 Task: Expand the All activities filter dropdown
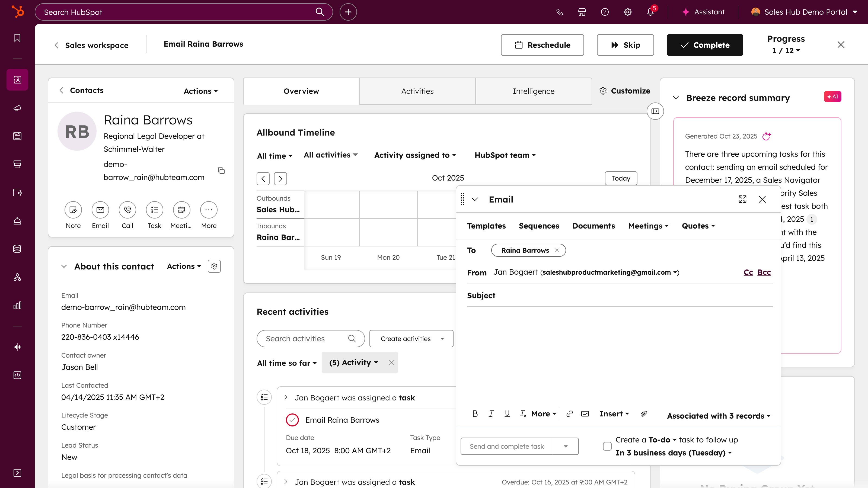pyautogui.click(x=330, y=155)
